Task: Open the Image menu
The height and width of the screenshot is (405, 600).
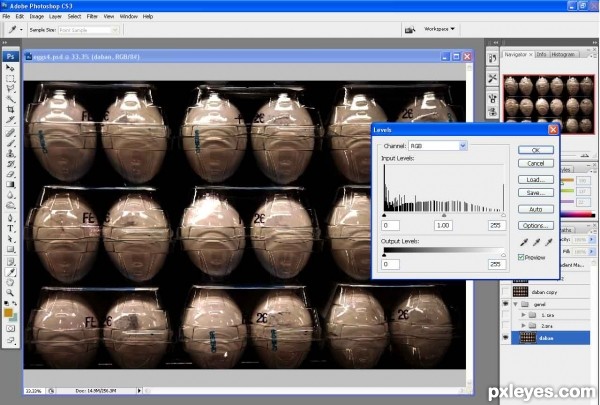Action: pos(37,16)
